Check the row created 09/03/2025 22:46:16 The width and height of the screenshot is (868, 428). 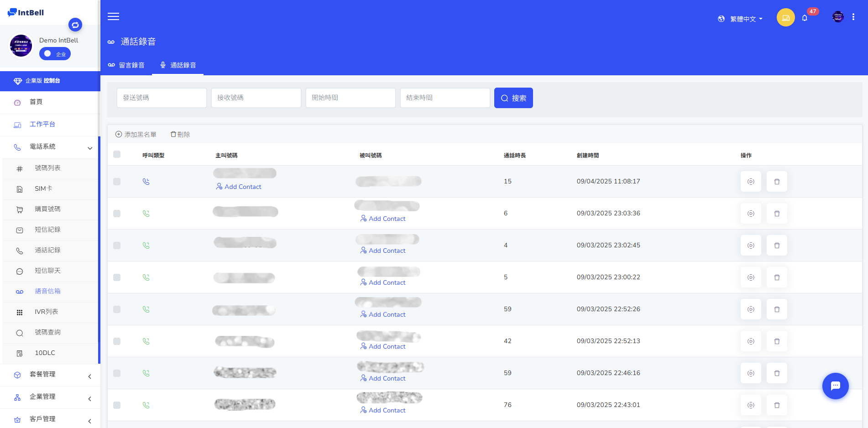pyautogui.click(x=117, y=373)
